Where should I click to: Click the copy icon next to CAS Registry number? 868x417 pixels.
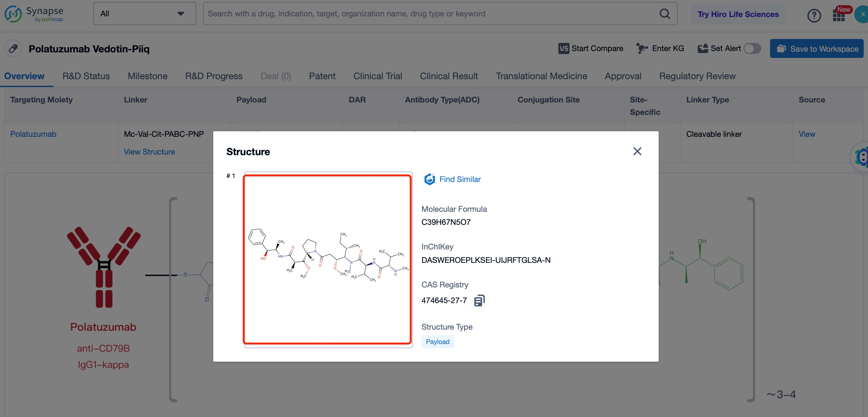tap(479, 300)
